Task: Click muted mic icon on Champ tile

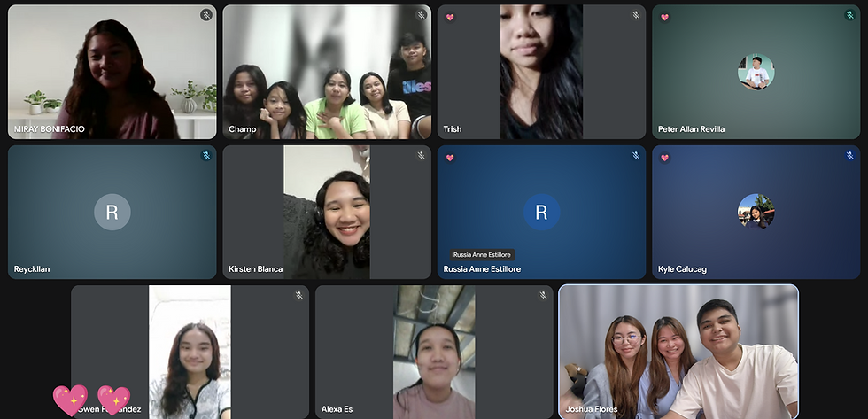Action: coord(422,15)
